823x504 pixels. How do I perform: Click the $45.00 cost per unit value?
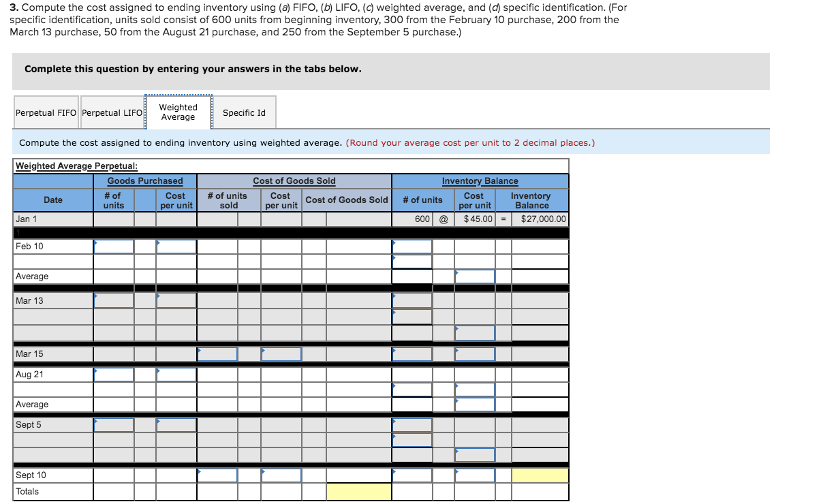tap(478, 219)
